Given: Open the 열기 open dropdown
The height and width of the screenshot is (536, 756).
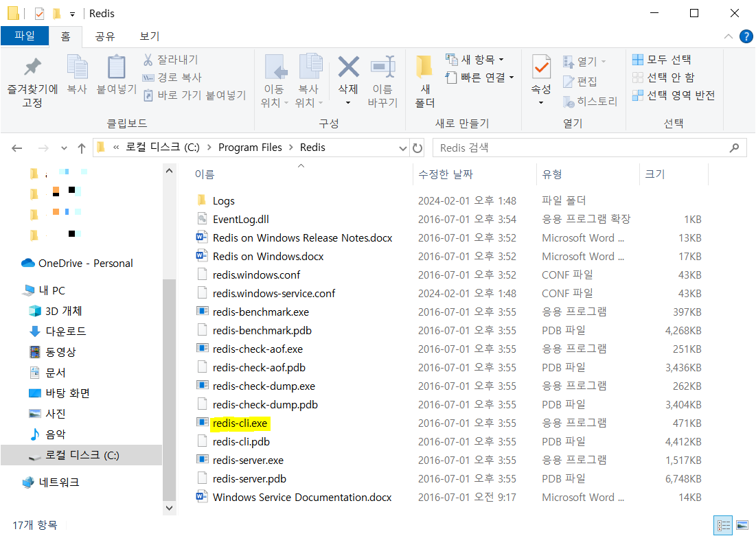Looking at the screenshot, I should coord(584,61).
